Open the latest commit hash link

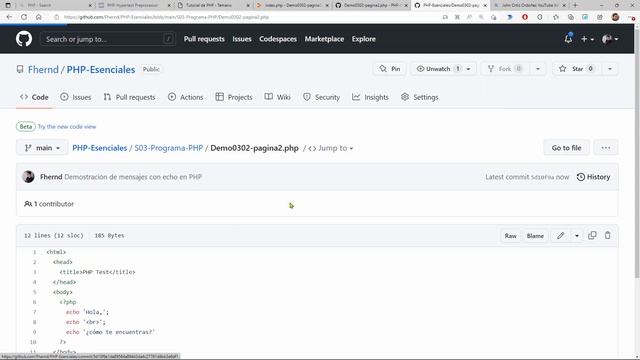pyautogui.click(x=542, y=177)
